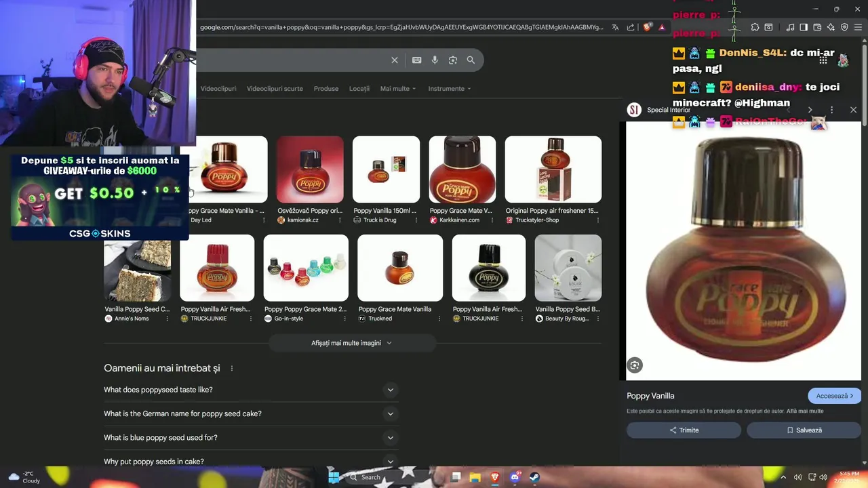Open the Beauty By Rouge Vanilla Poppy Seed thumbnail
The width and height of the screenshot is (868, 488).
coord(568,268)
